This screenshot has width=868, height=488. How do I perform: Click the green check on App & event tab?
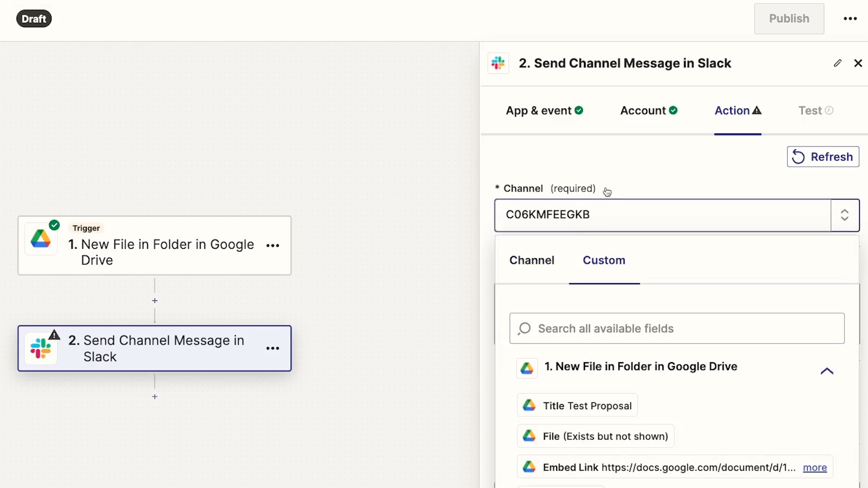coord(579,111)
